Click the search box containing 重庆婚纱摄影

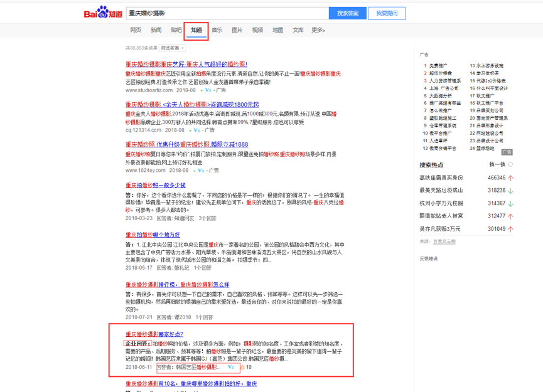tap(226, 13)
